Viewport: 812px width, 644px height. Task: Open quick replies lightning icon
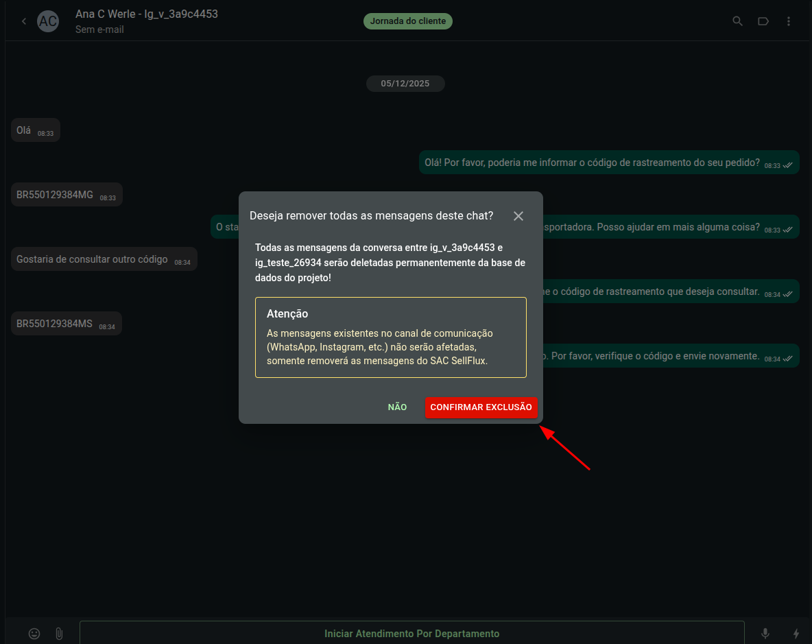click(796, 634)
